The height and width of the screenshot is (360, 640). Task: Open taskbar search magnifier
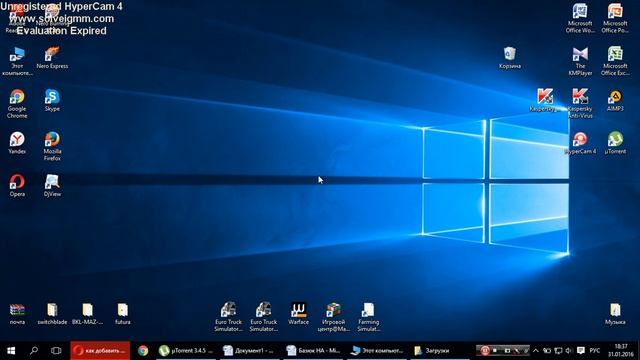34,351
